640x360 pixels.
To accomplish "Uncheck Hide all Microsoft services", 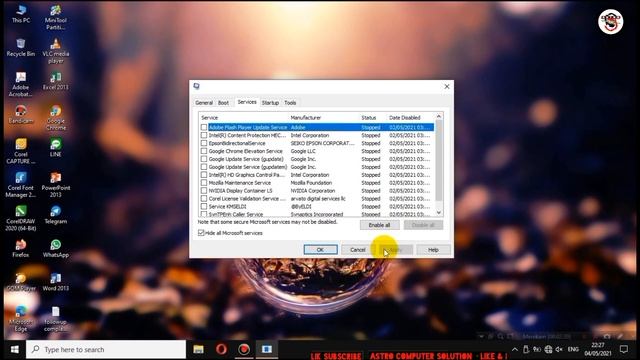I will click(x=201, y=233).
